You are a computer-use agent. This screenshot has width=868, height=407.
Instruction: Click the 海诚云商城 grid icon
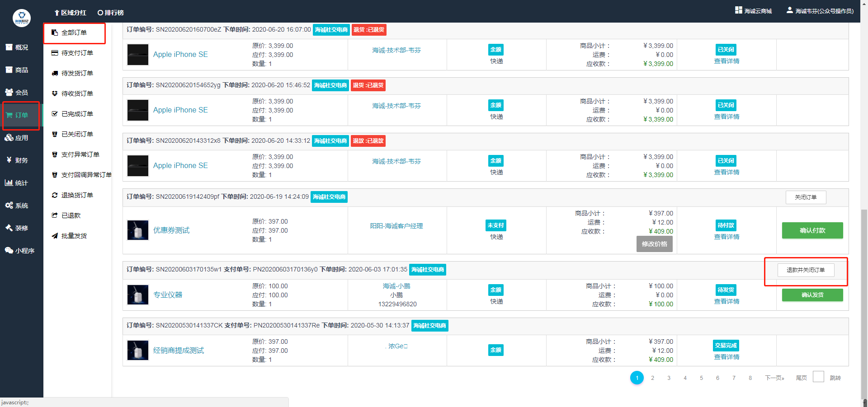[x=739, y=10]
